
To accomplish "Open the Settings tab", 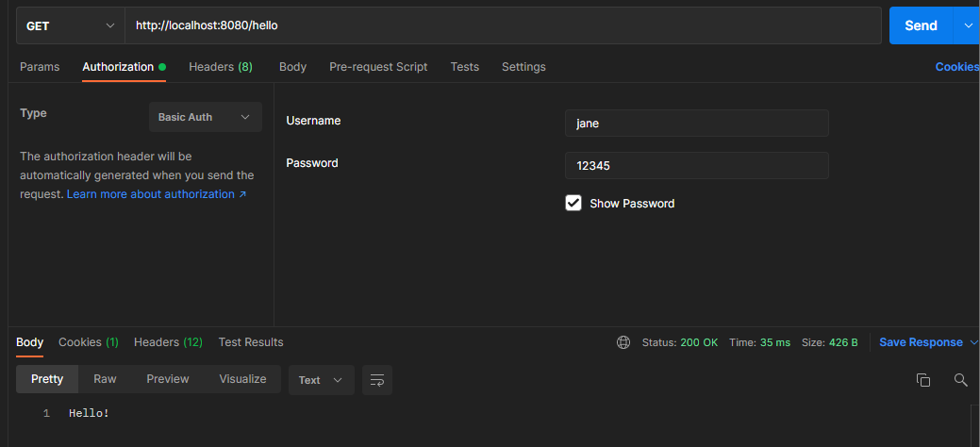I will click(523, 67).
